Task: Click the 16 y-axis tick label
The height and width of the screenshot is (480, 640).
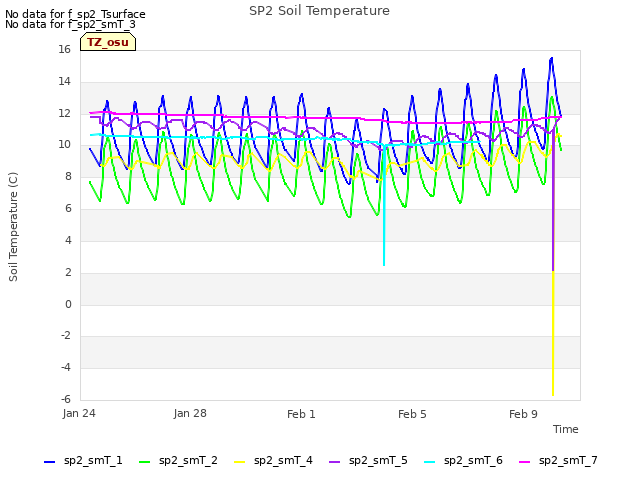Action: coord(64,50)
